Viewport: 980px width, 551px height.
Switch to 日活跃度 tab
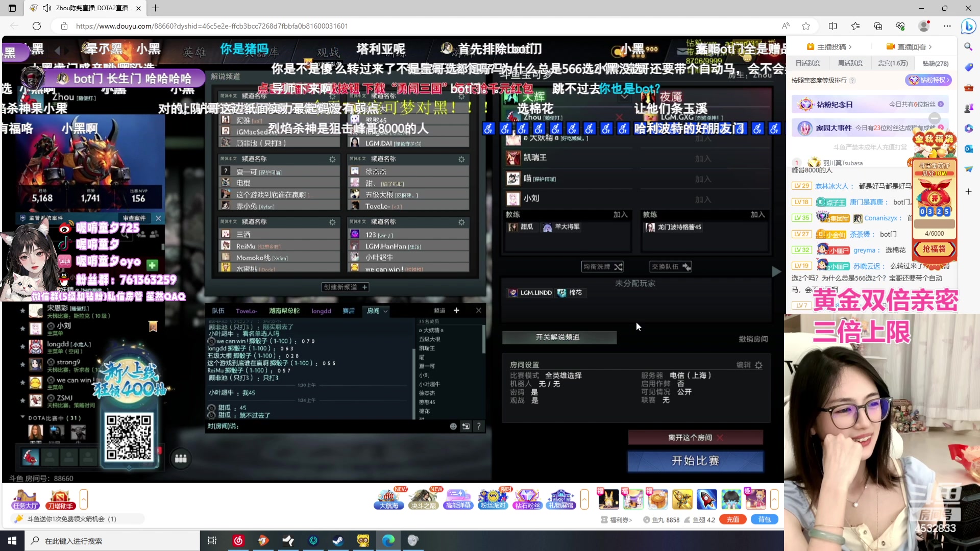807,63
